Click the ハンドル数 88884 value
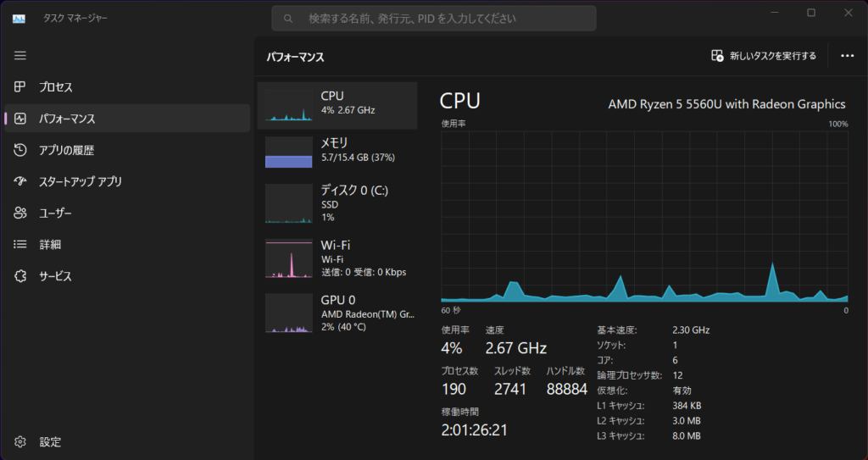868x460 pixels. point(567,389)
